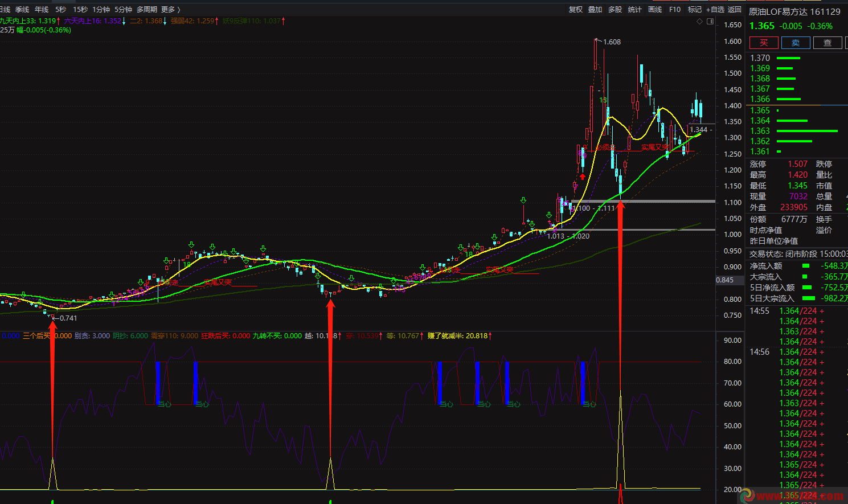The image size is (848, 504).
Task: Select the 1.369 ask price row
Action: (796, 68)
